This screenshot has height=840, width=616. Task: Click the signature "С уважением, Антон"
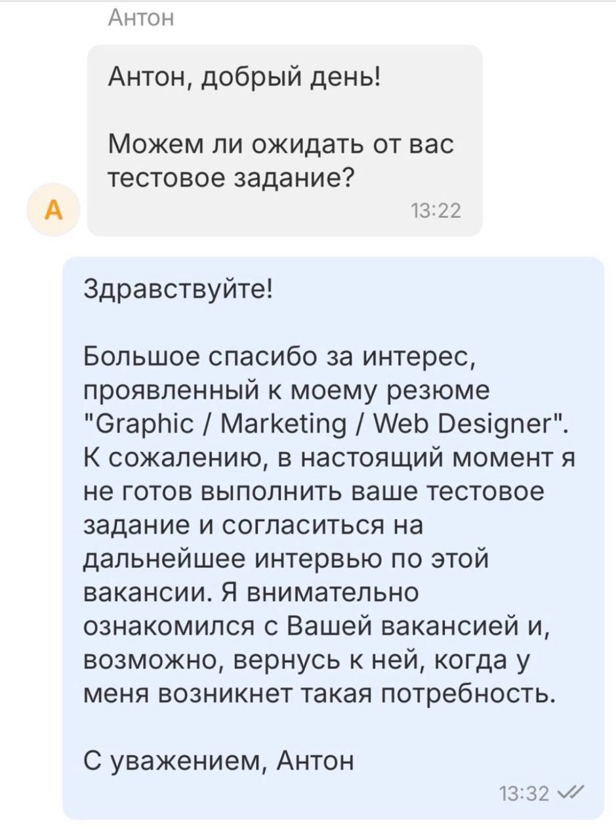[219, 761]
